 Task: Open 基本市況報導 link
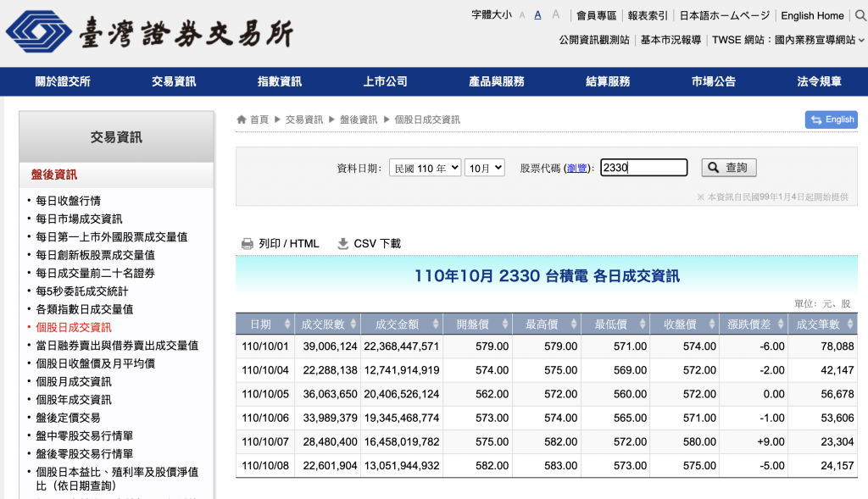671,40
